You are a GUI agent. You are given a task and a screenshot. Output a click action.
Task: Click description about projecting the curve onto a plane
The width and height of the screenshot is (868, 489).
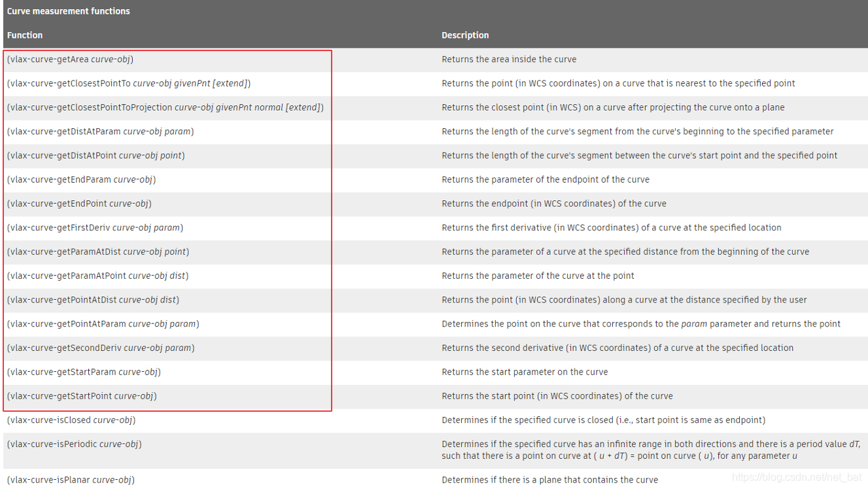(613, 107)
